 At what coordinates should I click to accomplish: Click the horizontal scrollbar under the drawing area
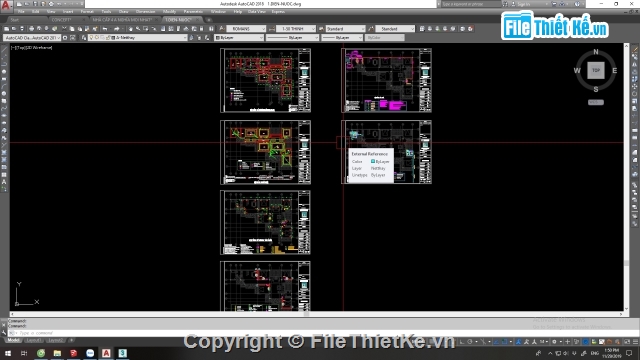317,314
